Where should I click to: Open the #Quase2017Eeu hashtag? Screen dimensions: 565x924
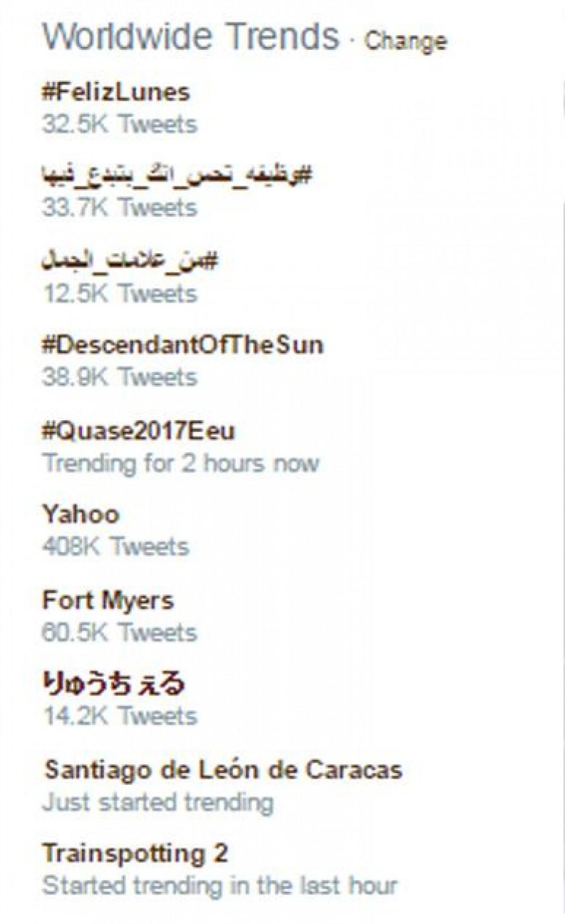(x=138, y=431)
